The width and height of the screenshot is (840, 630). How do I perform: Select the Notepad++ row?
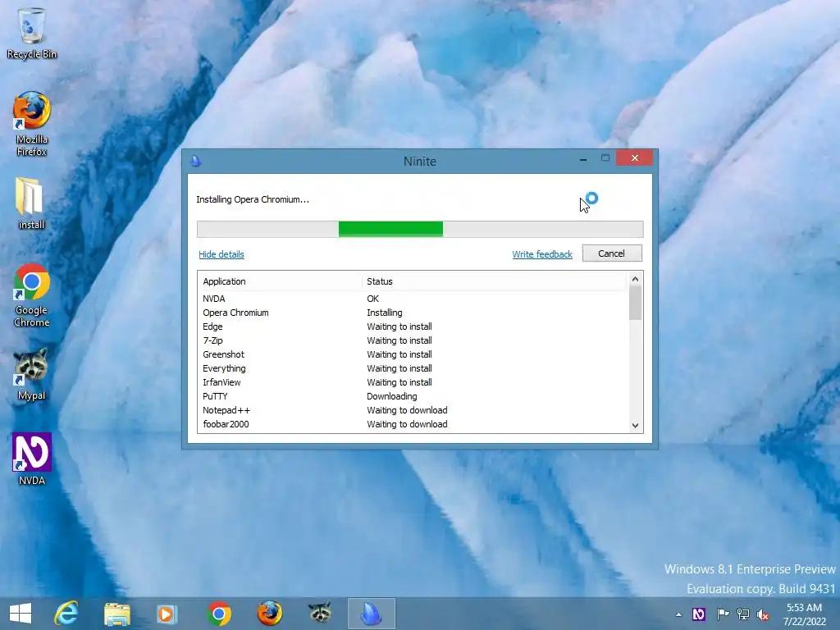click(x=413, y=410)
